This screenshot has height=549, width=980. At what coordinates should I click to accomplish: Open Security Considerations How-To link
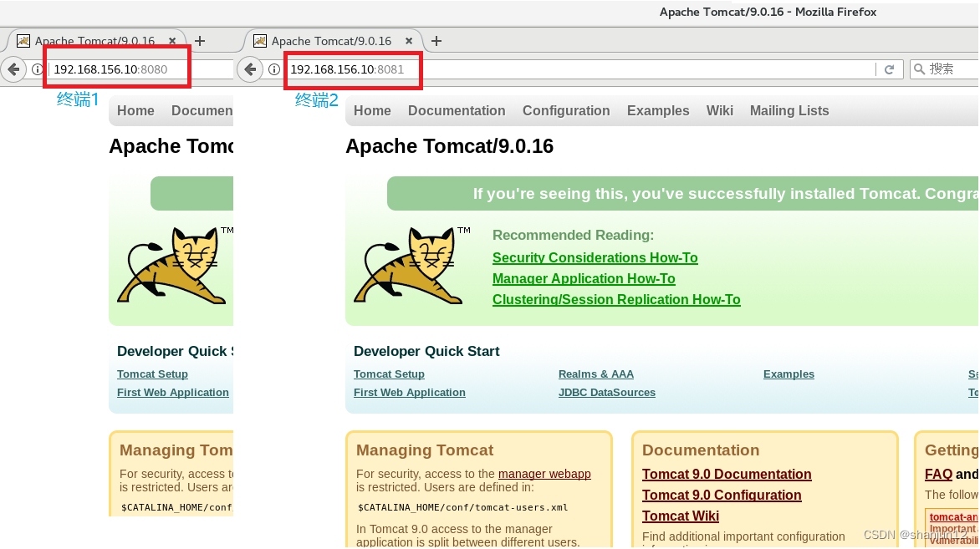point(595,258)
